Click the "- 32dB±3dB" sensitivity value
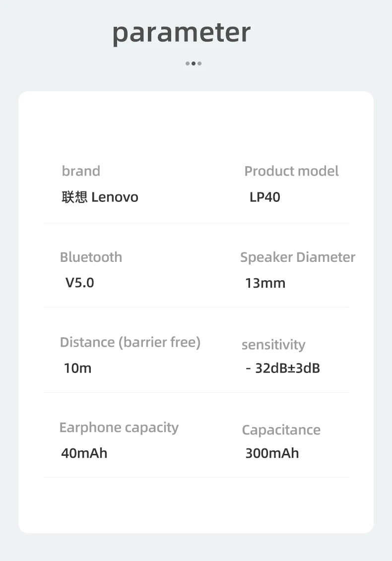 (x=283, y=368)
